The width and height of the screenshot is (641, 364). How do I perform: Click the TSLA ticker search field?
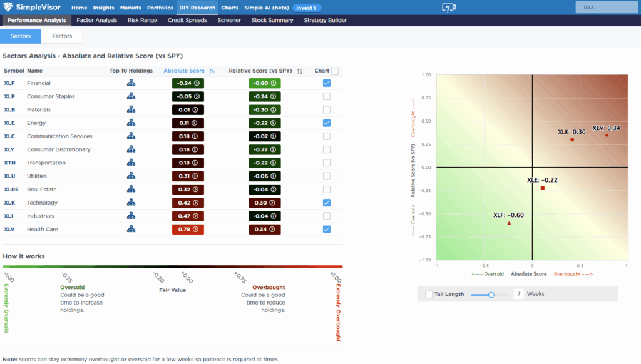(607, 8)
